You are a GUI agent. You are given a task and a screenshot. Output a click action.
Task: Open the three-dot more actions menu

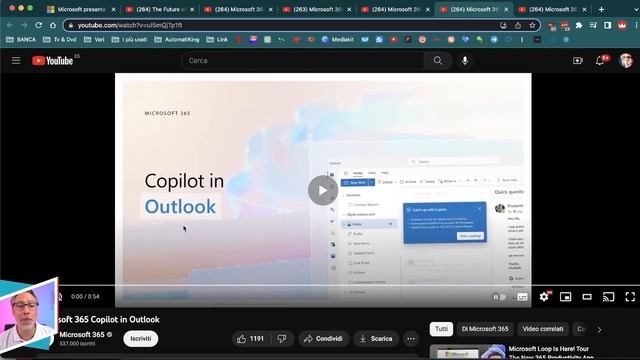tap(411, 339)
